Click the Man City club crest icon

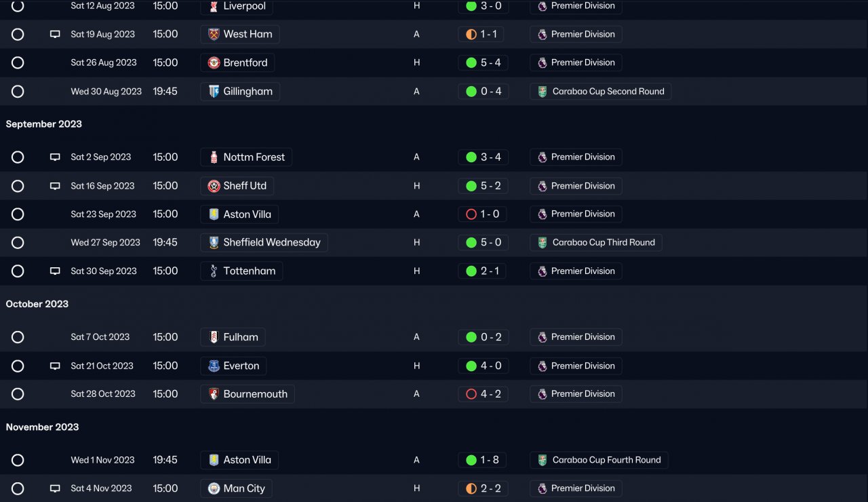(214, 488)
